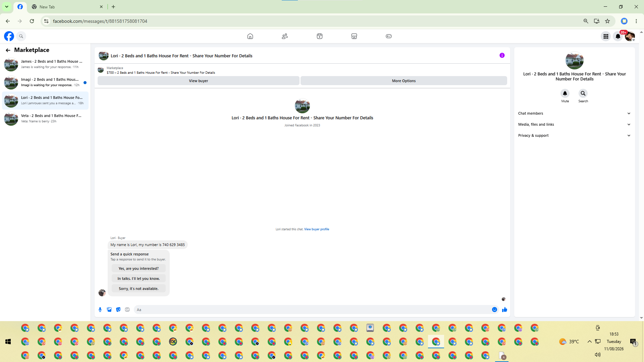
Task: Go to the Home feed icon
Action: [x=250, y=36]
